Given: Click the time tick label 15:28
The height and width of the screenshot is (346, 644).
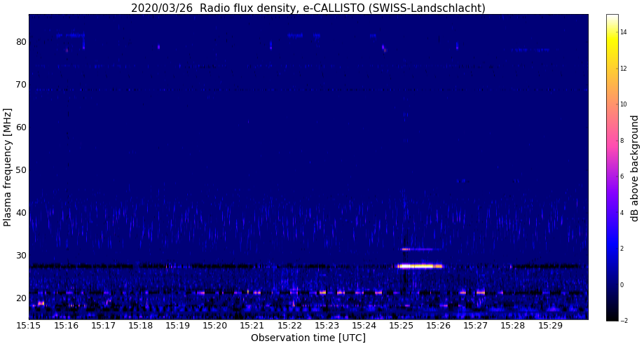Looking at the screenshot, I should 514,326.
